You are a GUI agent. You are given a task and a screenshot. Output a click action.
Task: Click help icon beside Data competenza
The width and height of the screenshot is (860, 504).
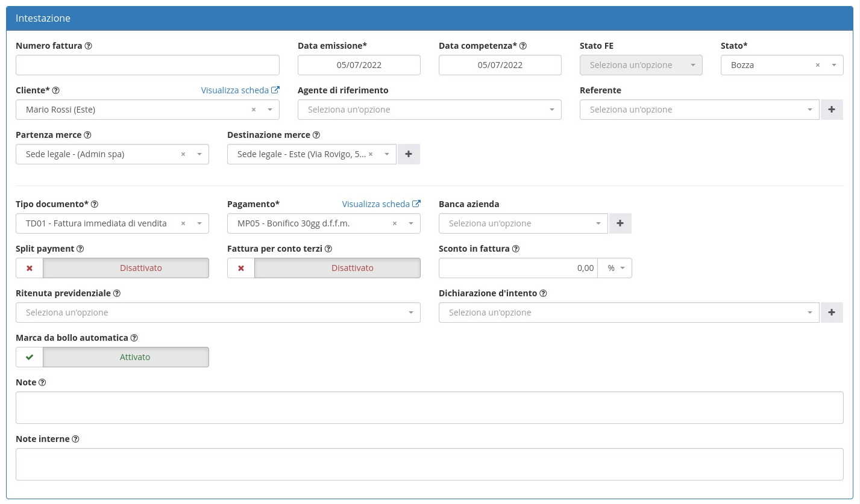click(x=523, y=46)
